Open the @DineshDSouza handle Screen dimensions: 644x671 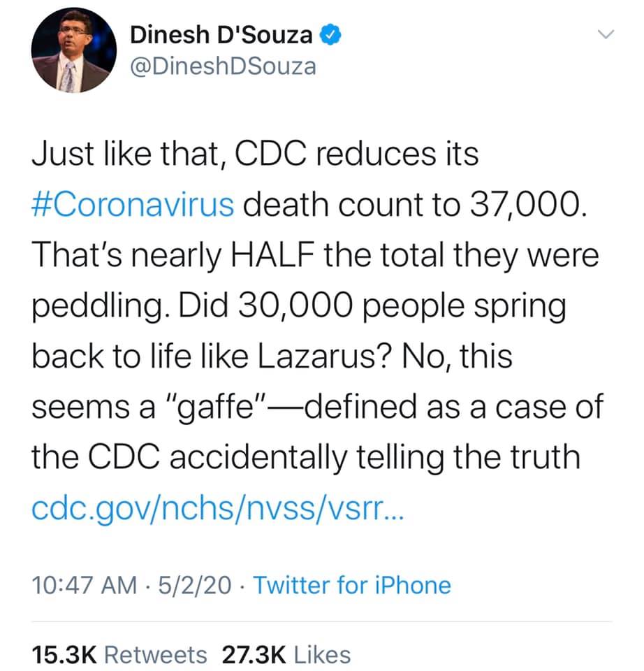click(x=224, y=66)
